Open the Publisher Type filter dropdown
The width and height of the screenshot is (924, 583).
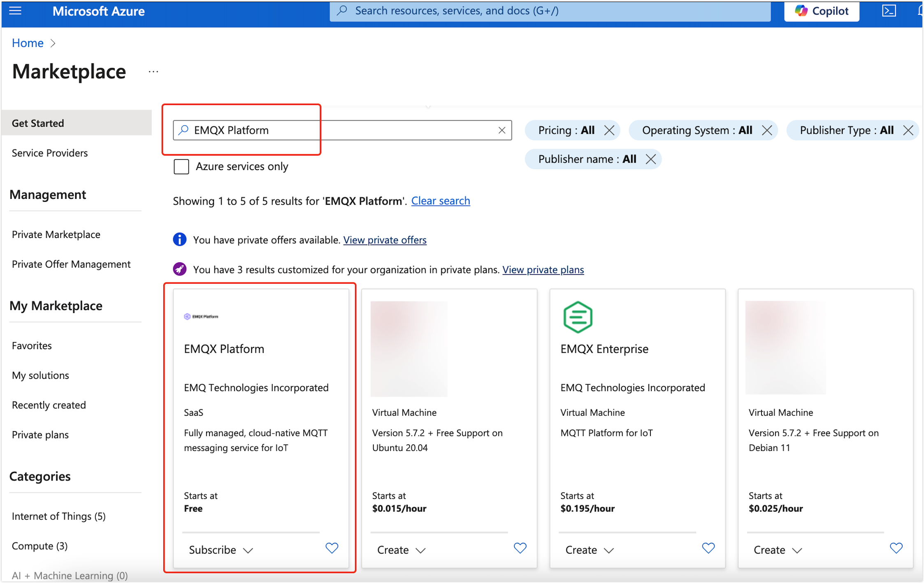846,131
